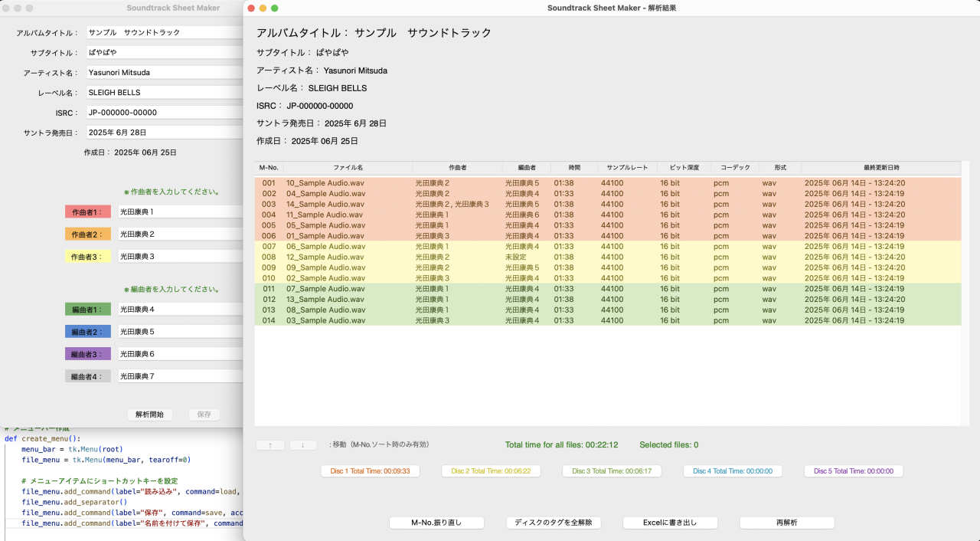
Task: Sort by M-No. column header
Action: coord(269,167)
